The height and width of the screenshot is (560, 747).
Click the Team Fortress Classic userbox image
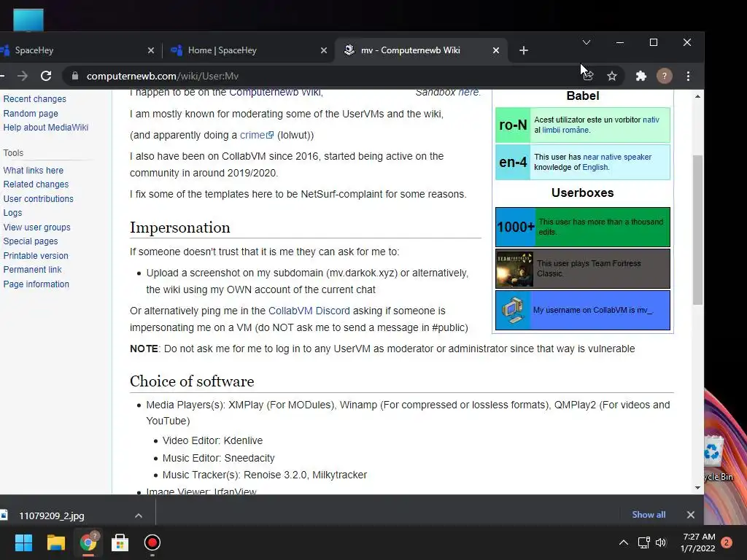click(x=514, y=269)
